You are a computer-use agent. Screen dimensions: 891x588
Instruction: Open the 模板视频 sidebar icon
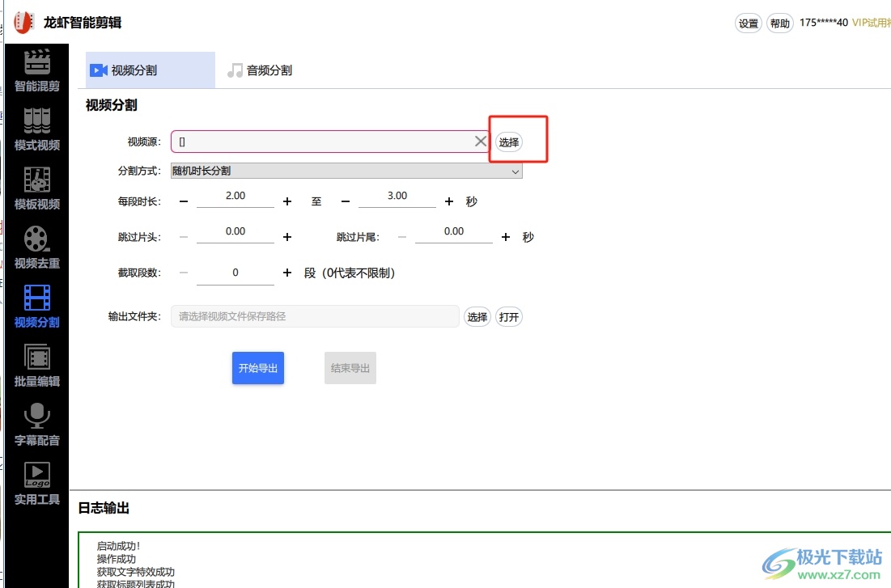pos(37,188)
